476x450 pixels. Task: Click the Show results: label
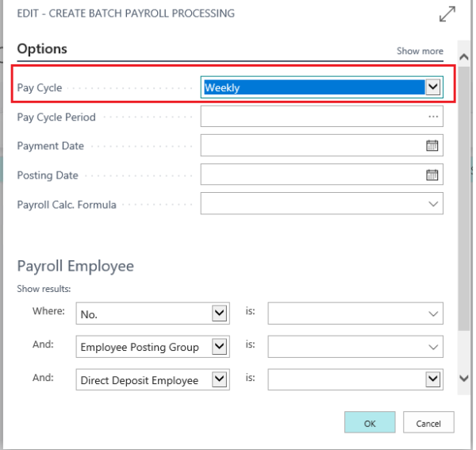pyautogui.click(x=44, y=288)
